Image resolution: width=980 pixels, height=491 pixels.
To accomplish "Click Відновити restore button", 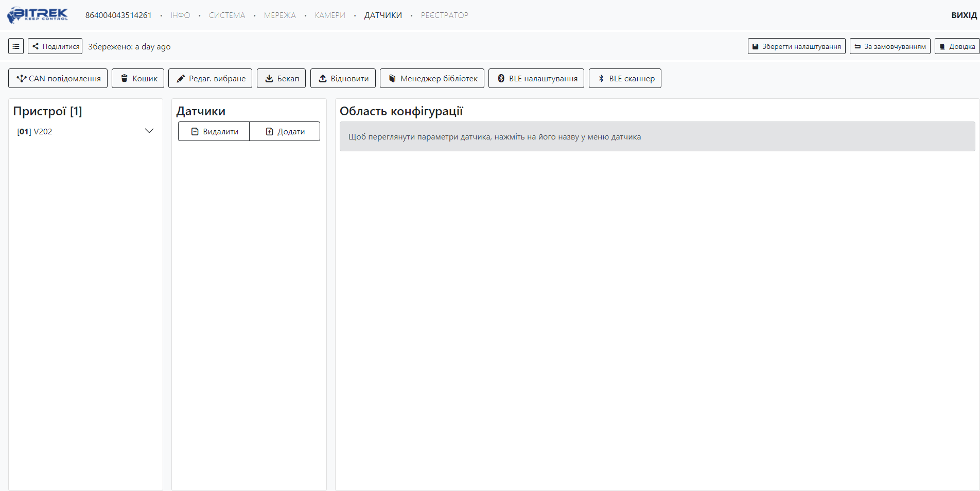I will 343,78.
